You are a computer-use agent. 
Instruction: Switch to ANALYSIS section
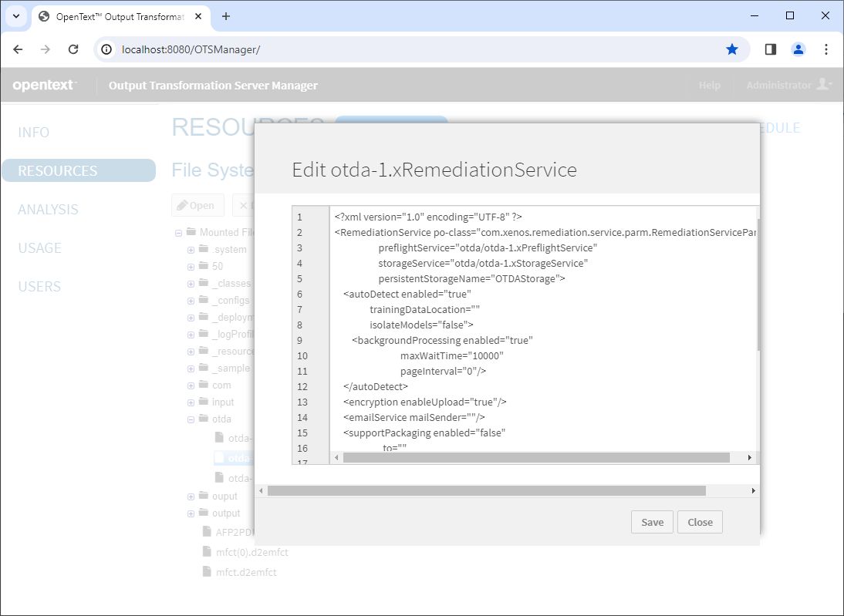(48, 210)
